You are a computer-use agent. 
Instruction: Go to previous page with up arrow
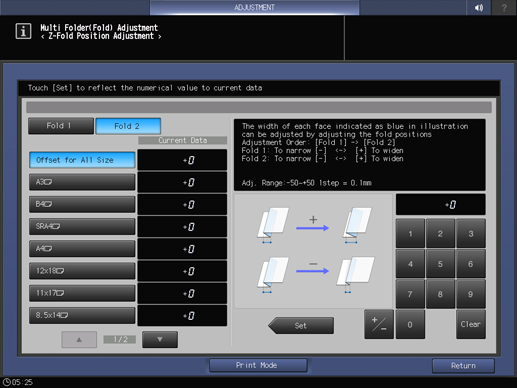click(x=79, y=339)
